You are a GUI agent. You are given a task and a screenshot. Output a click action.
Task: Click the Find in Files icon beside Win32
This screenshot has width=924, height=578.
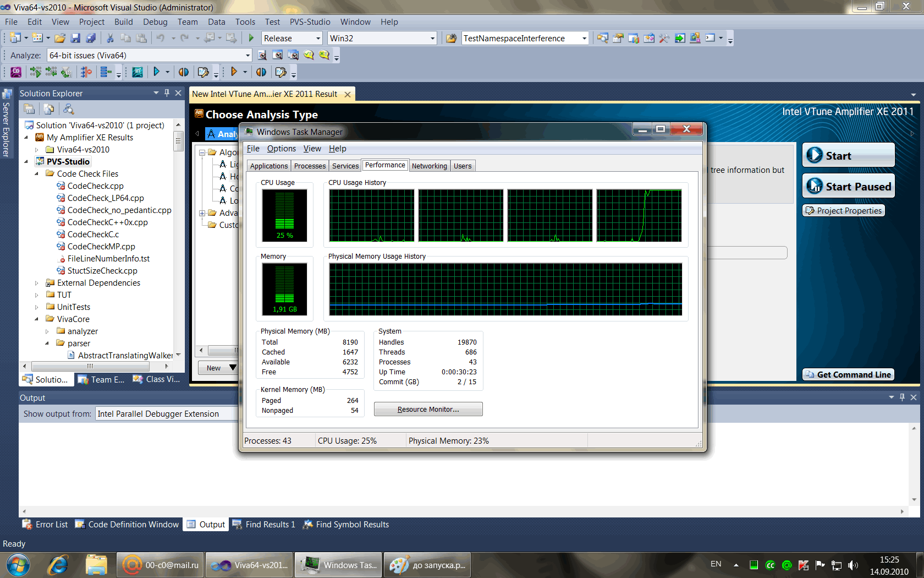452,38
